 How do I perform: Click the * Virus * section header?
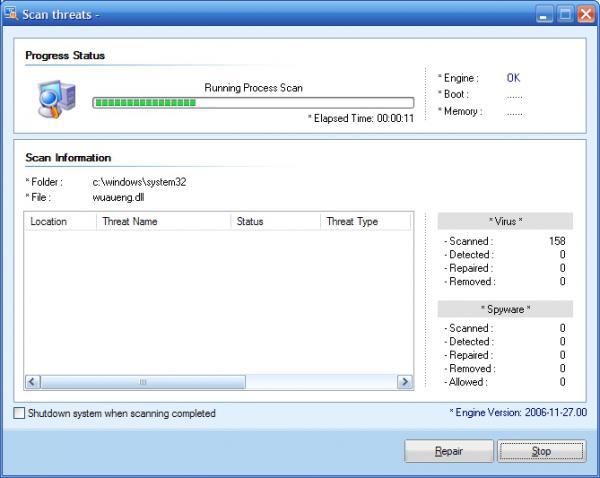(x=505, y=221)
